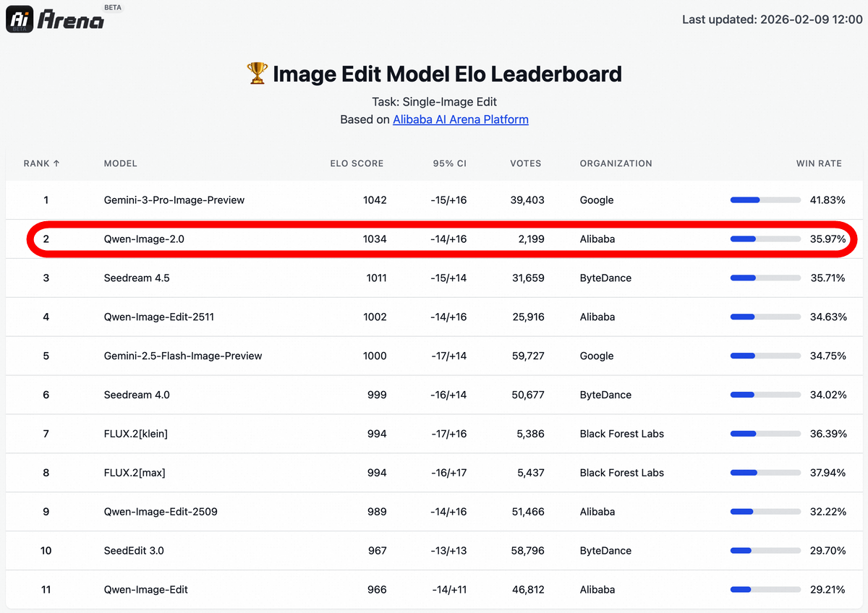The image size is (868, 613).
Task: Sort by the Organization column header
Action: 616,163
